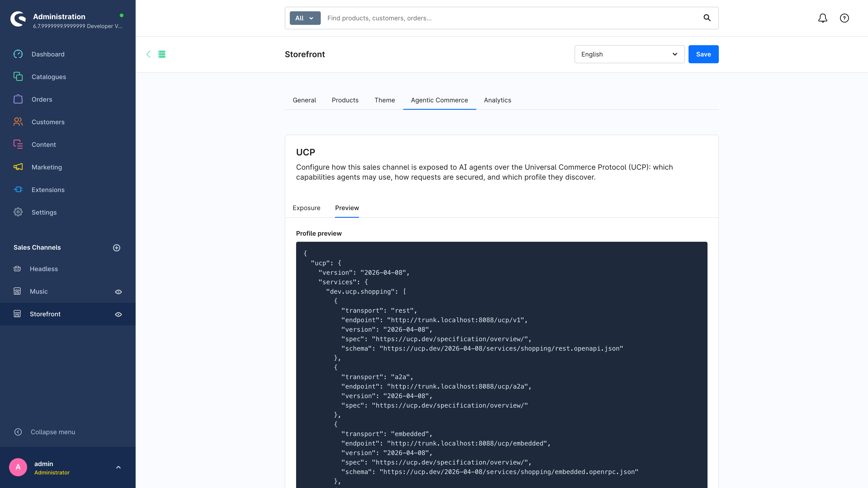Switch to the Analytics tab

point(497,100)
